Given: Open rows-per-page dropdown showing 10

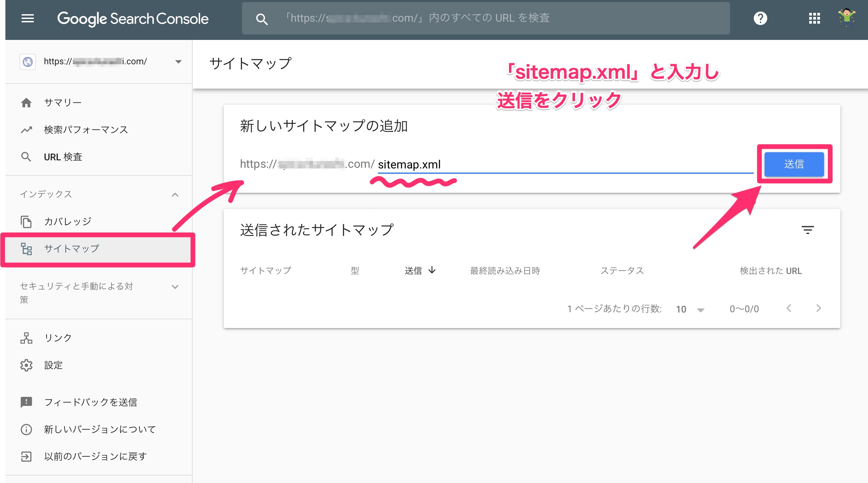Looking at the screenshot, I should point(690,309).
